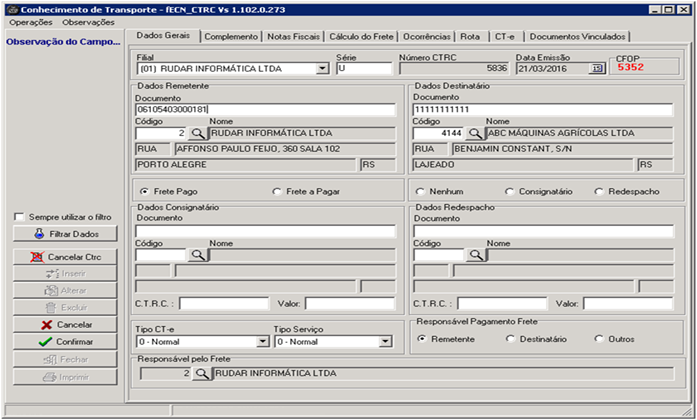Screen dimensions: 697x420
Task: Click the Confirmar button
Action: pos(65,342)
